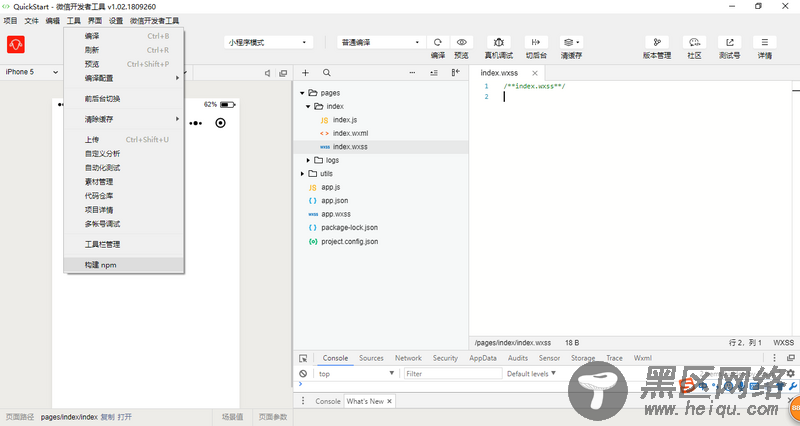The width and height of the screenshot is (800, 426).
Task: Switch to the AppData devtools tab
Action: tap(483, 358)
